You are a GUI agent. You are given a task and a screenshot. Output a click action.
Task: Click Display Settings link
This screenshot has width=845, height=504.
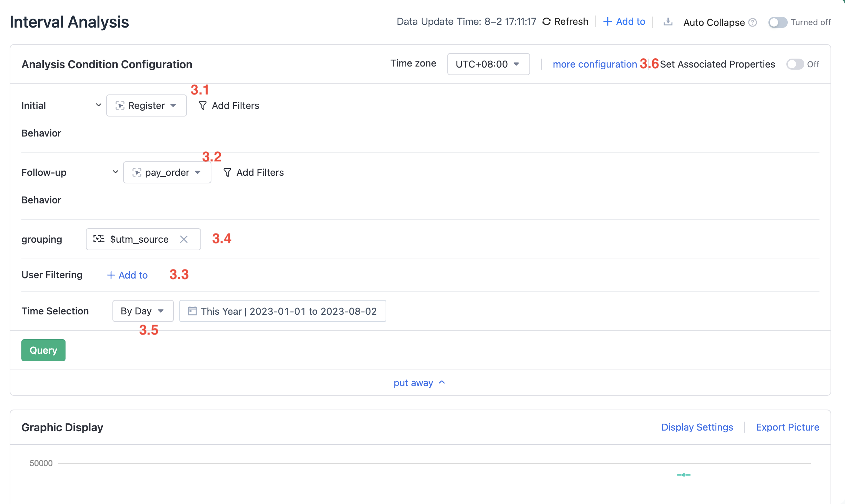(697, 427)
